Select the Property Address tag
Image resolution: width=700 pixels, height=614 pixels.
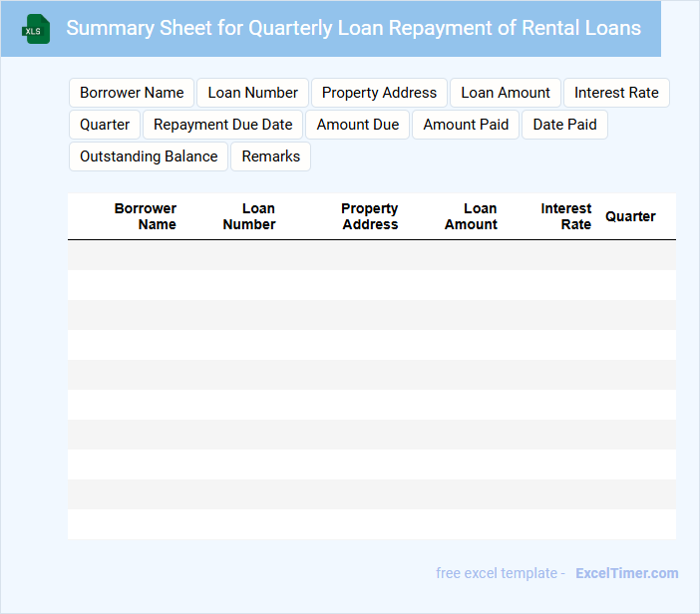coord(379,93)
